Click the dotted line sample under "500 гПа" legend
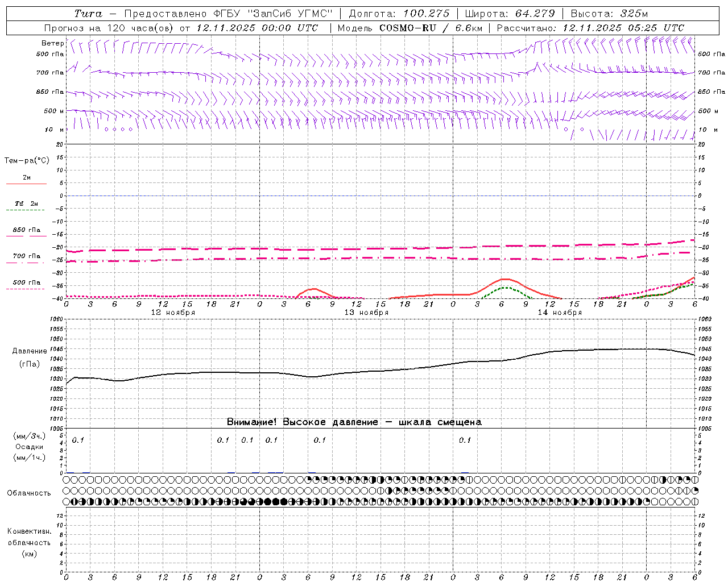 click(26, 289)
